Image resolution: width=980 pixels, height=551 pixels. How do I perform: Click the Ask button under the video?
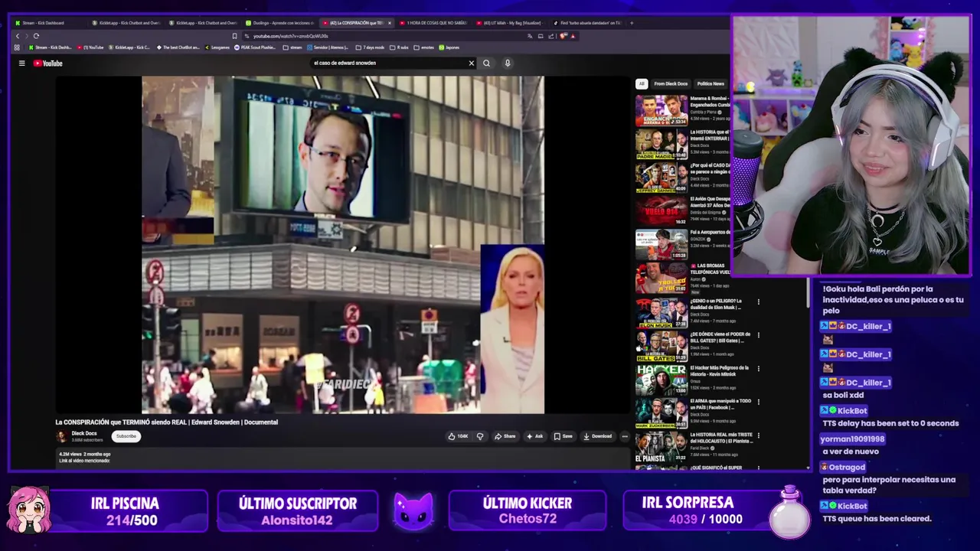click(x=535, y=436)
